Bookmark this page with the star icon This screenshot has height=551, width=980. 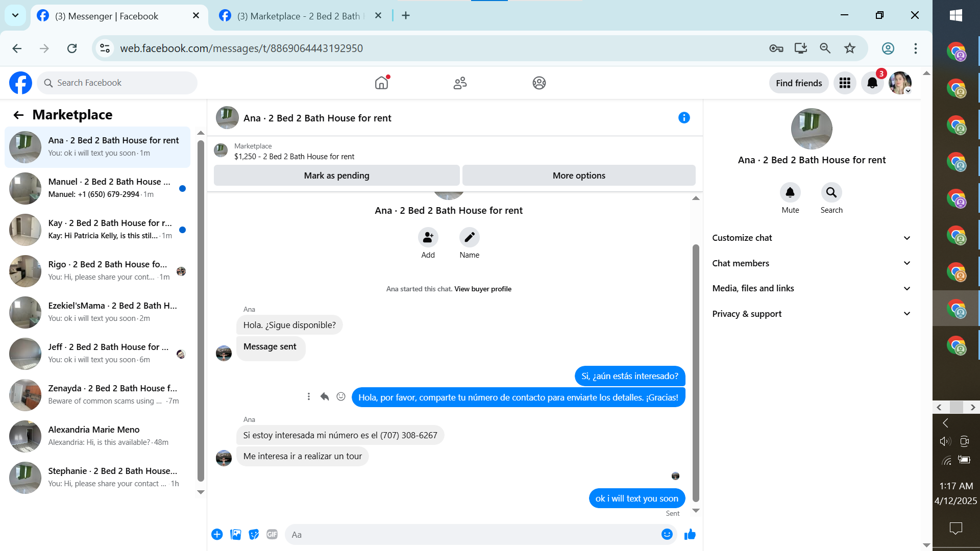[850, 48]
